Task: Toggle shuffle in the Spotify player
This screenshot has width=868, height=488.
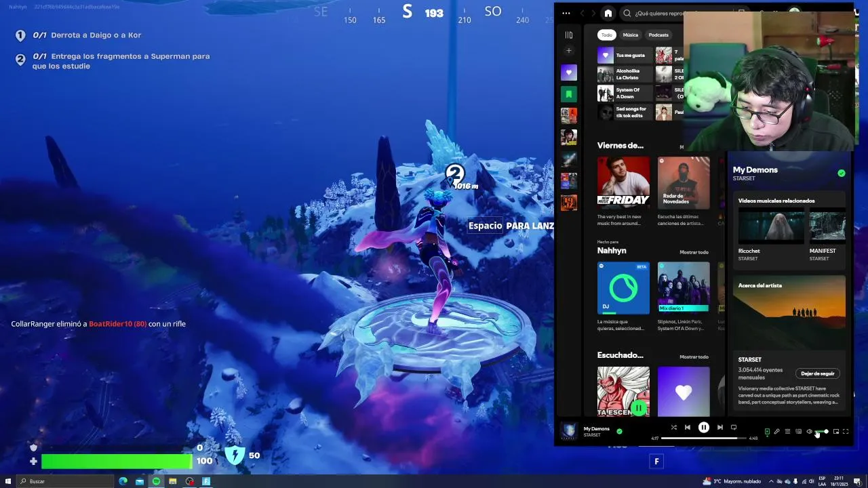Action: click(673, 428)
